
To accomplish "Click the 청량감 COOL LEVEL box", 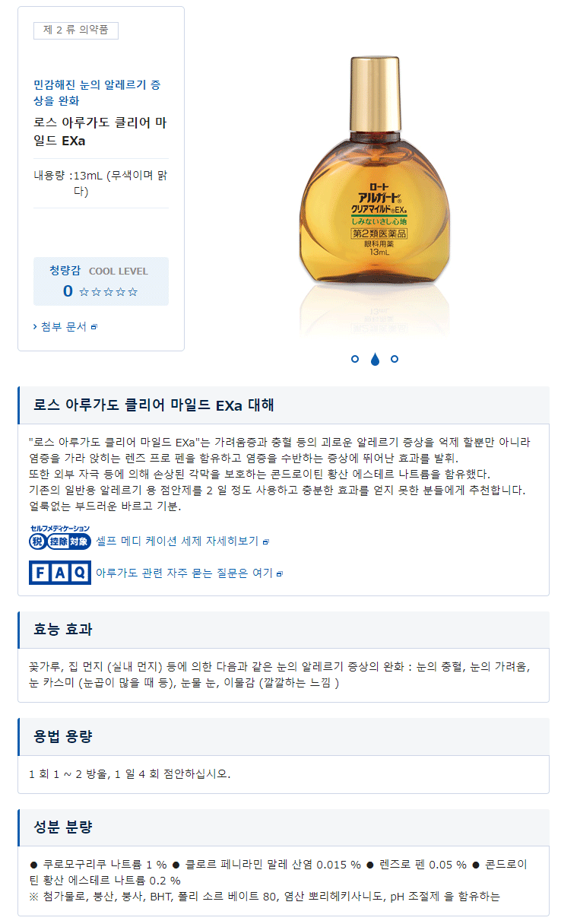I will click(101, 281).
